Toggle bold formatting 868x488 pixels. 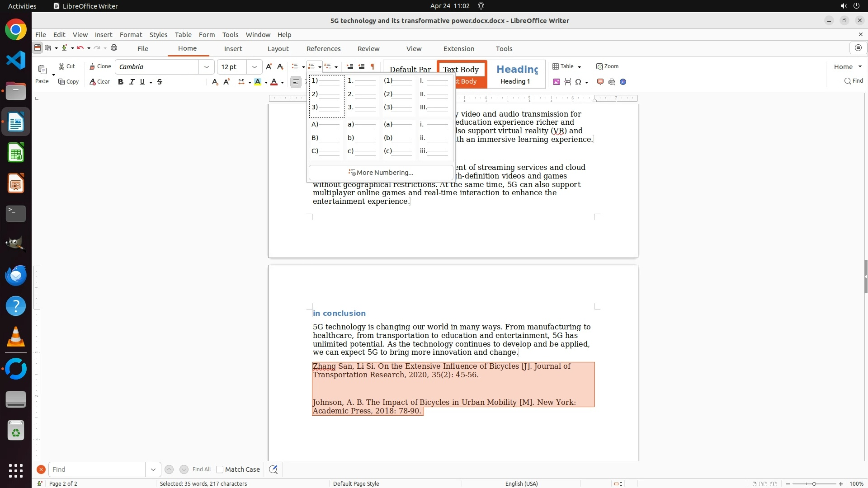point(120,82)
